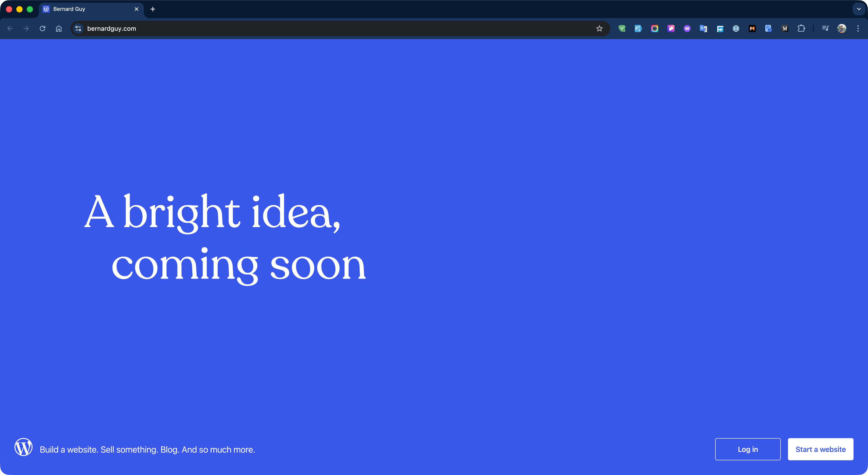The image size is (868, 475).
Task: Open the media controls music icon
Action: tap(825, 29)
